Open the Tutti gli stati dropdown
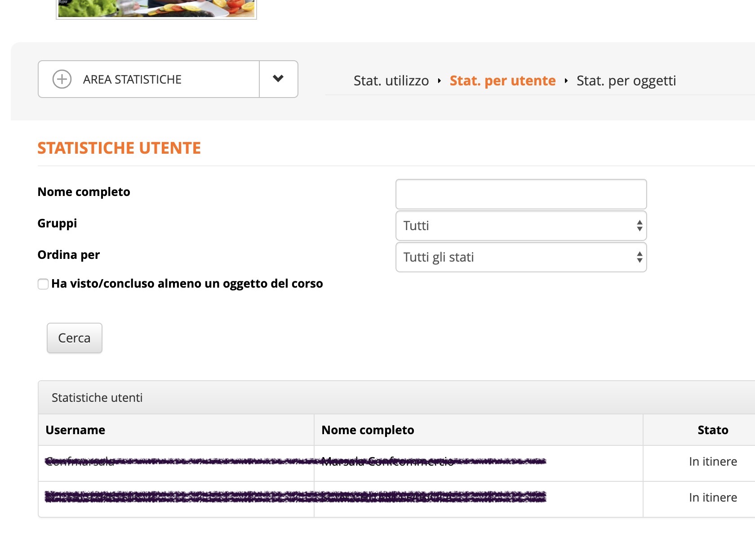The image size is (755, 560). [x=521, y=257]
